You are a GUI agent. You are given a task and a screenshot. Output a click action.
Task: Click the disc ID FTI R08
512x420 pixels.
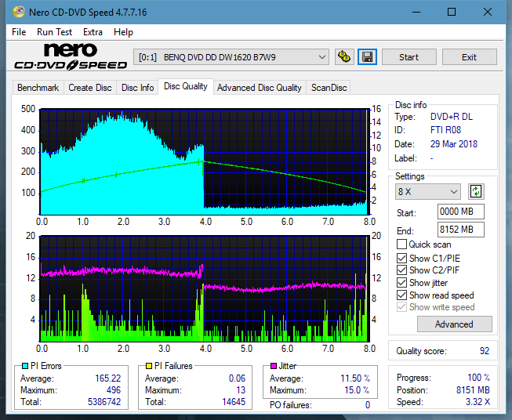click(x=445, y=130)
